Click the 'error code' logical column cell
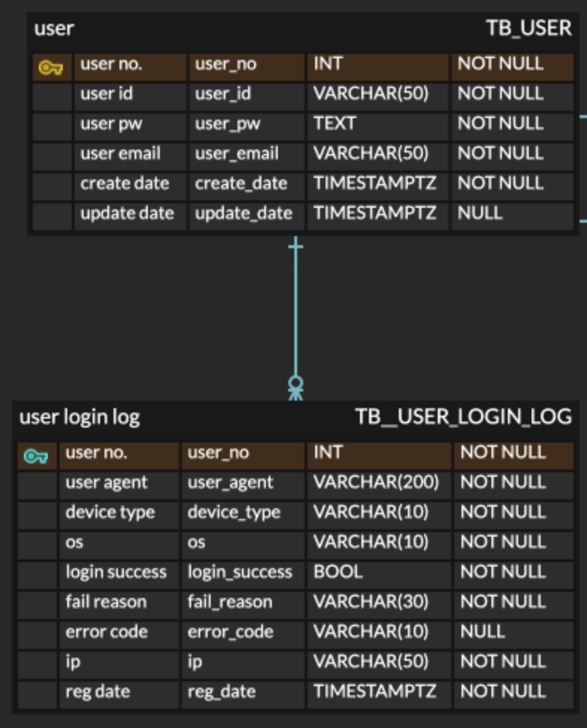Viewport: 587px width, 728px height. (x=119, y=635)
